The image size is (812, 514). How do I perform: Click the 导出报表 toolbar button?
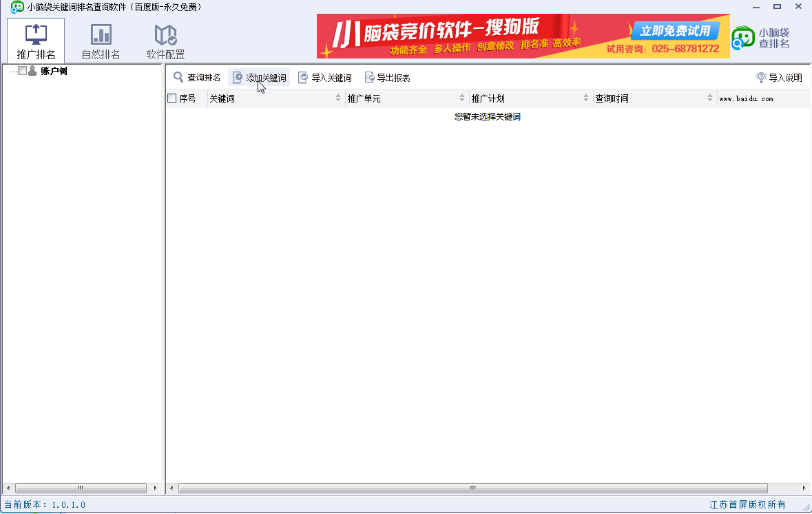click(387, 78)
